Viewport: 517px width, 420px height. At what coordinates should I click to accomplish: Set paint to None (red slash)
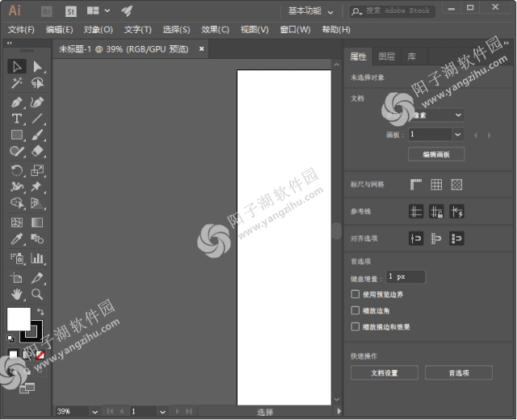coord(40,355)
